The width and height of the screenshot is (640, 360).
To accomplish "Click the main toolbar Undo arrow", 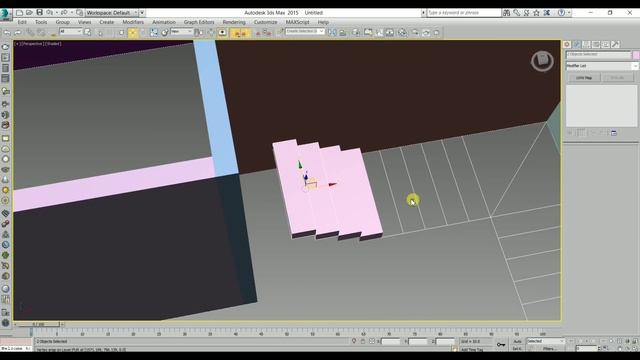I will [x=7, y=33].
